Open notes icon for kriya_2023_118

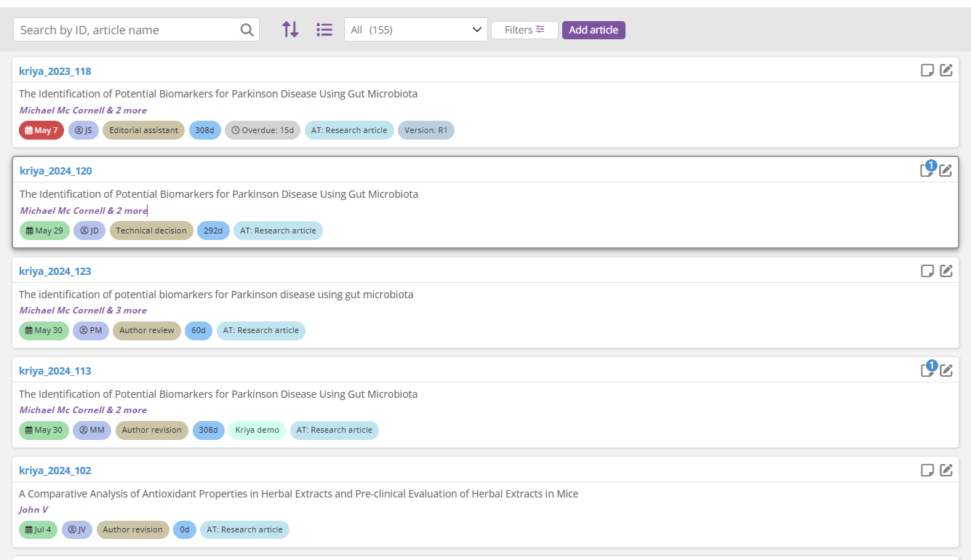927,71
